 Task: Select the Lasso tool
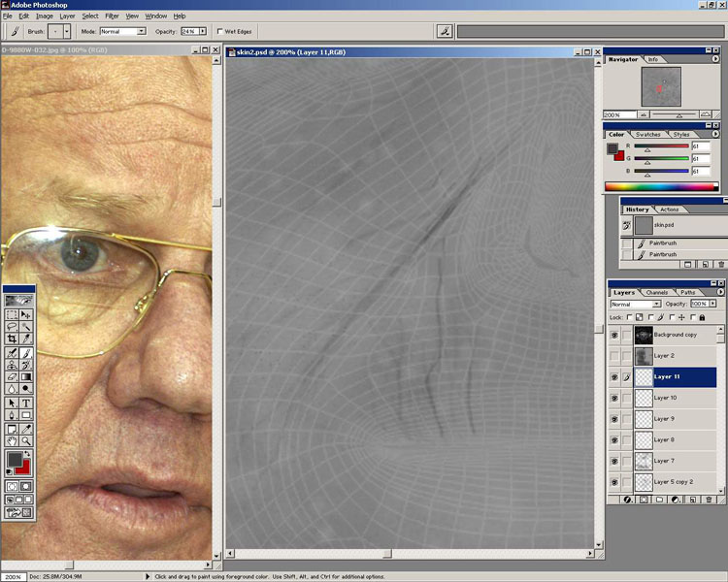pos(12,328)
